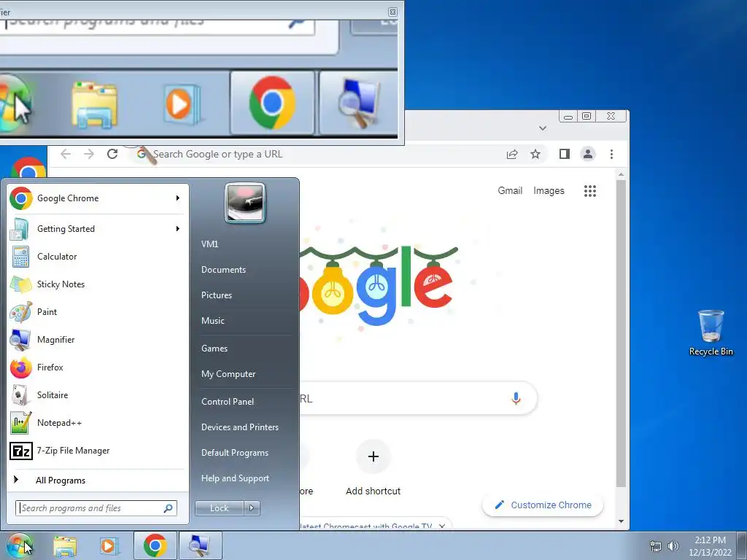Toggle Chrome side panel
Screen dimensions: 747x560
click(565, 154)
